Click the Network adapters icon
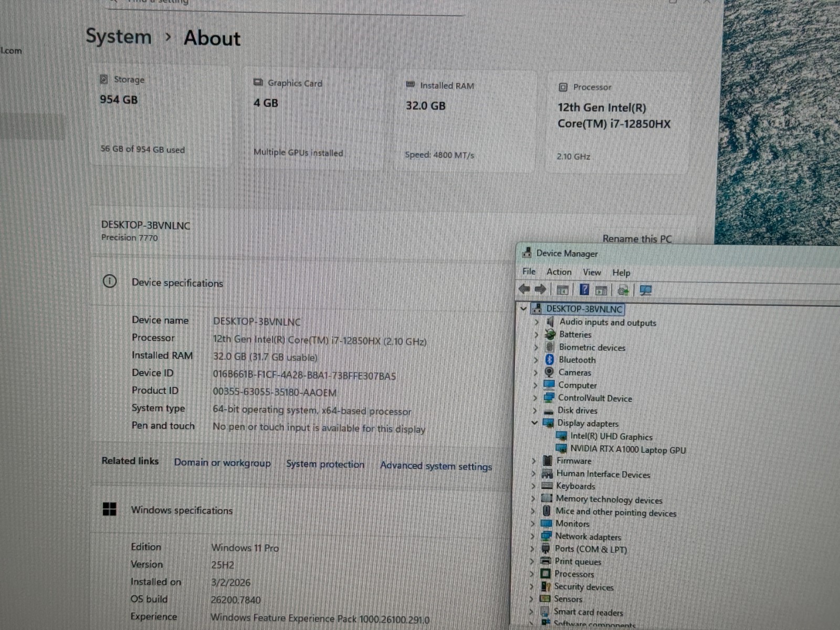Viewport: 840px width, 630px height. click(x=547, y=535)
